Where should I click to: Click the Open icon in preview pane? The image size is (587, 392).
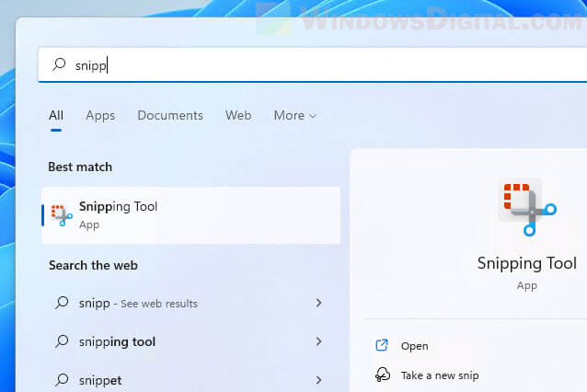382,345
